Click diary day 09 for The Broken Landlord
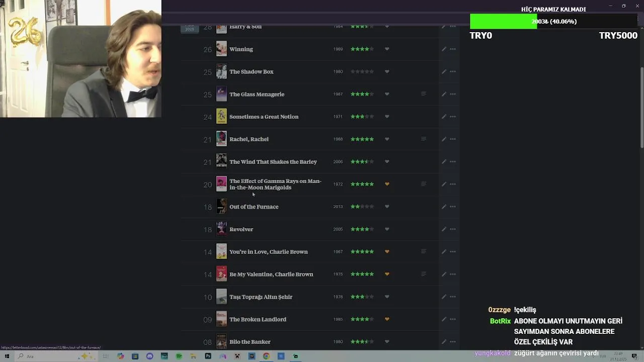The width and height of the screenshot is (644, 362). click(207, 319)
